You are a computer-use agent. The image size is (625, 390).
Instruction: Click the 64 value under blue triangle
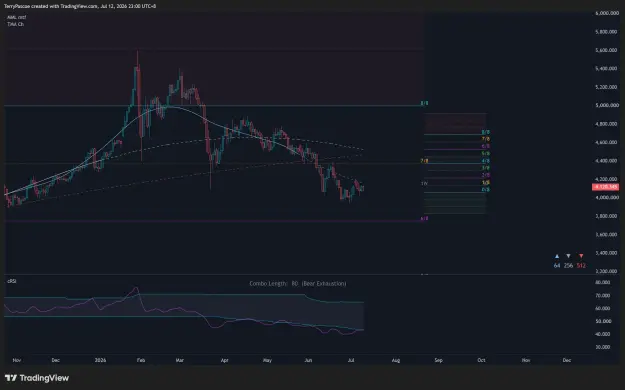pyautogui.click(x=557, y=266)
